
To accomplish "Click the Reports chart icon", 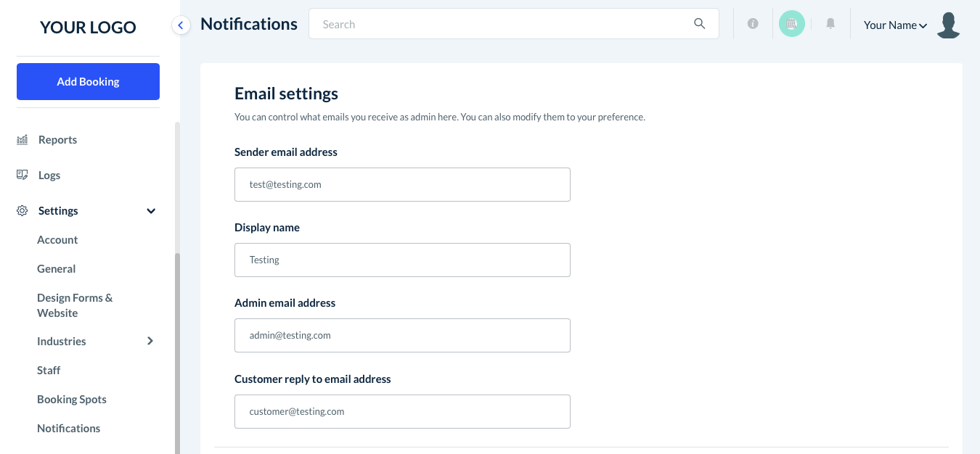I will (23, 139).
